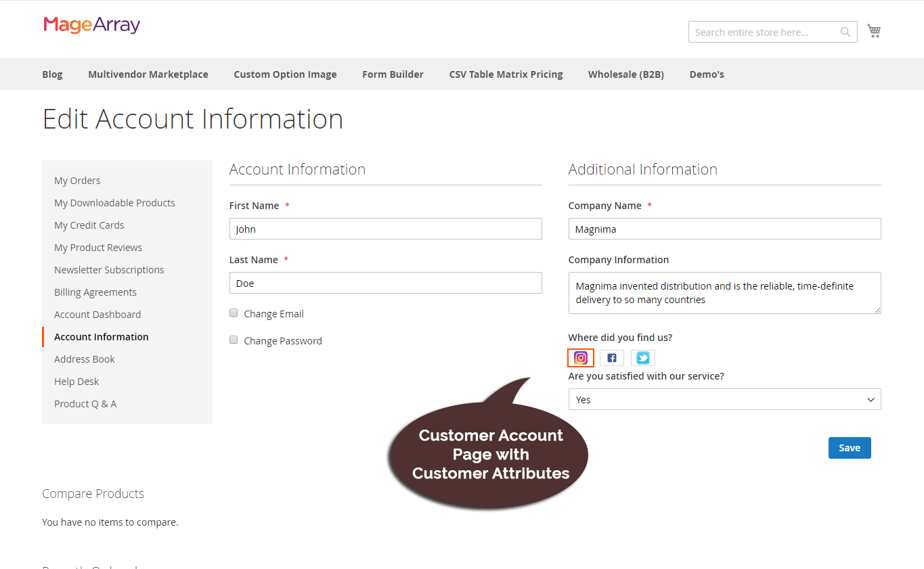Check the Change Password option
The image size is (924, 569).
(x=234, y=340)
